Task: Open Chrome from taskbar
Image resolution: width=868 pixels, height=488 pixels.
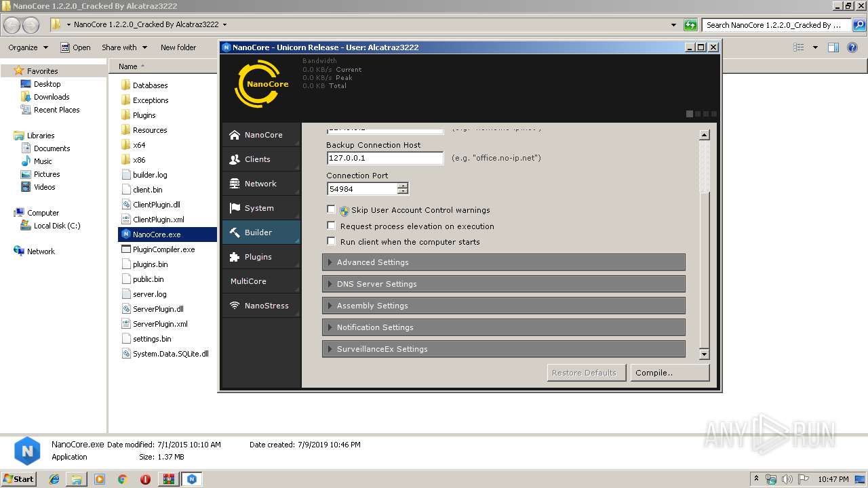Action: 122,479
